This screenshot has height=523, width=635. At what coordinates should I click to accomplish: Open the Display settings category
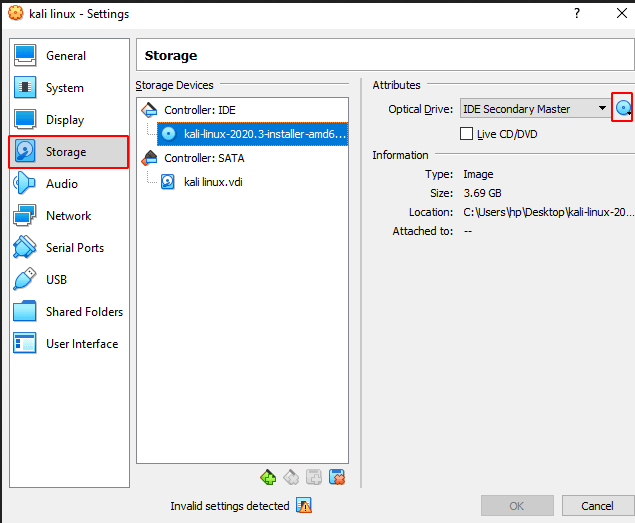click(69, 120)
